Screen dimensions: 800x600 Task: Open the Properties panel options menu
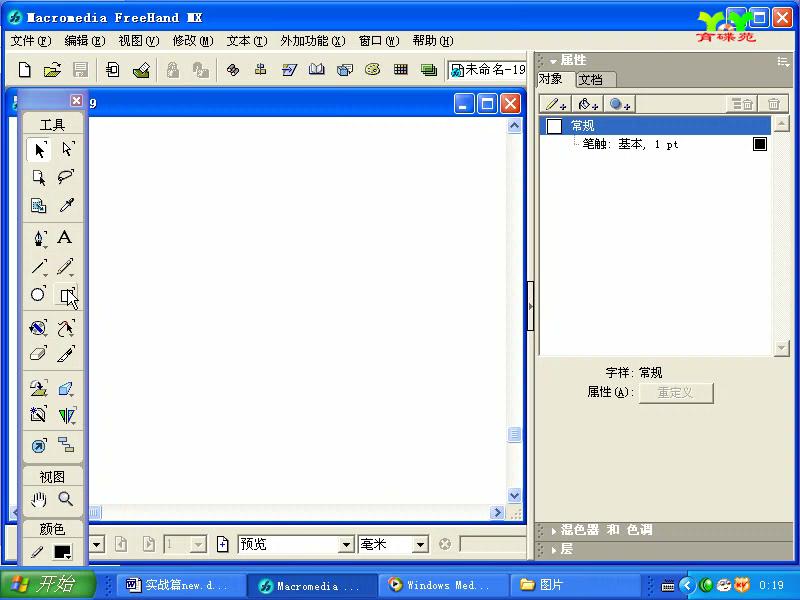(x=783, y=62)
